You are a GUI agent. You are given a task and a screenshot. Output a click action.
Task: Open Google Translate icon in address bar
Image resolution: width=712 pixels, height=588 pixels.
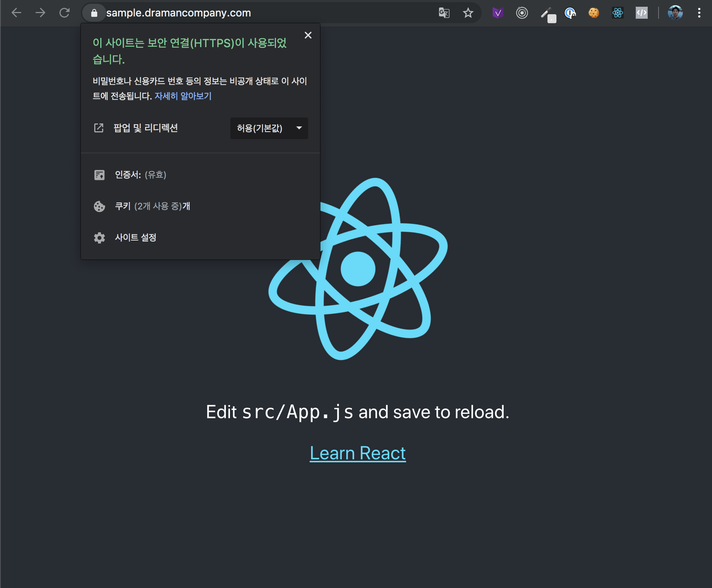[x=444, y=13]
